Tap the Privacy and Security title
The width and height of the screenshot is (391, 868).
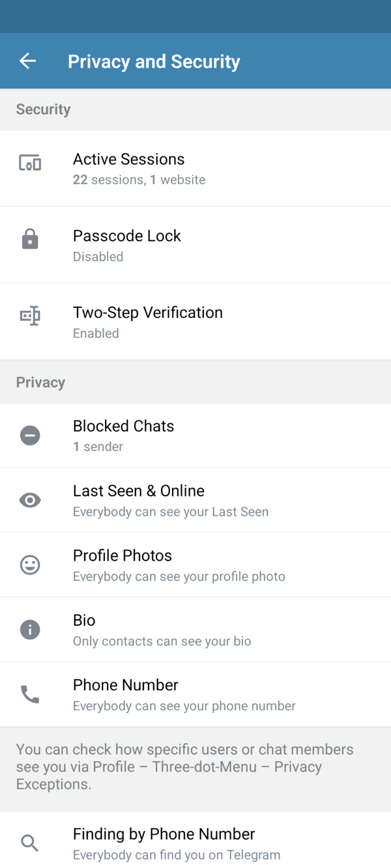154,62
